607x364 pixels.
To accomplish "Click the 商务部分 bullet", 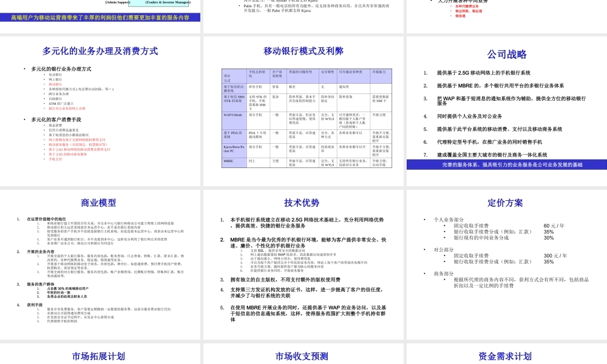I will point(444,274).
